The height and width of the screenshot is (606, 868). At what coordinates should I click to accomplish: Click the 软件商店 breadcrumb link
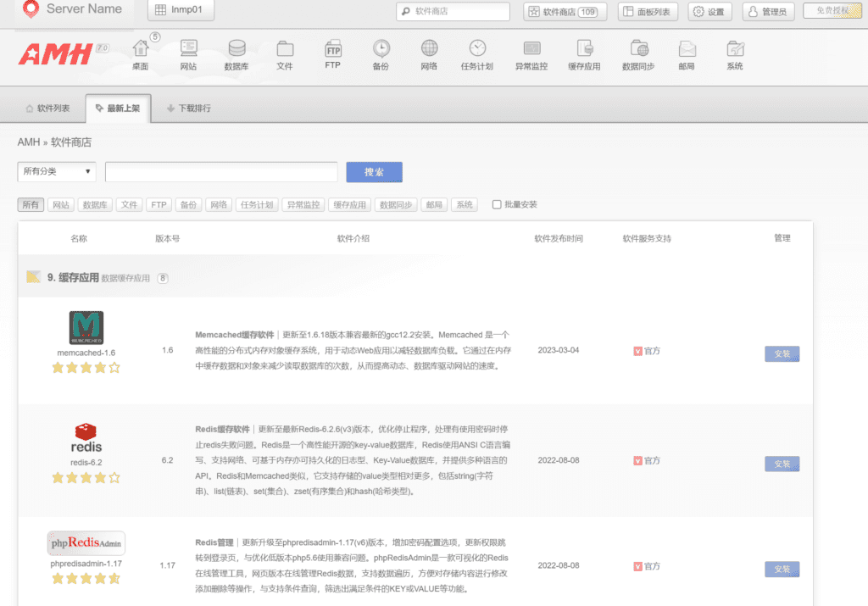coord(71,142)
